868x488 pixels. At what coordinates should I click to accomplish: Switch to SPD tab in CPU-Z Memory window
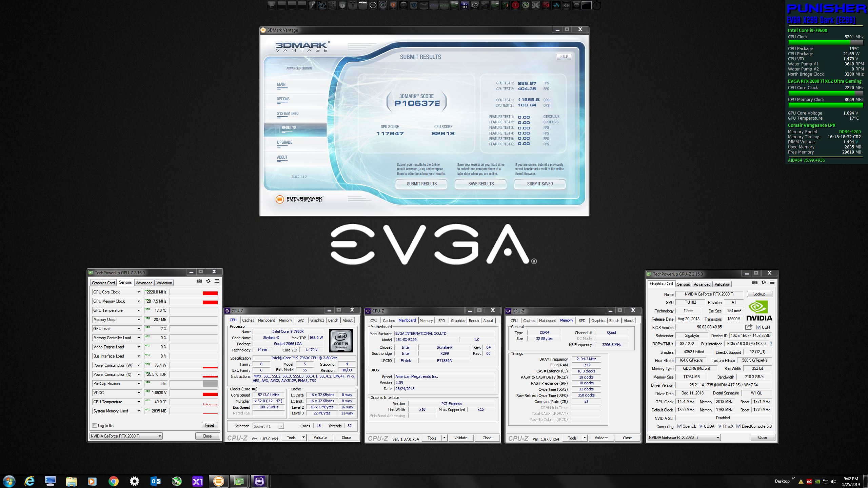(582, 321)
